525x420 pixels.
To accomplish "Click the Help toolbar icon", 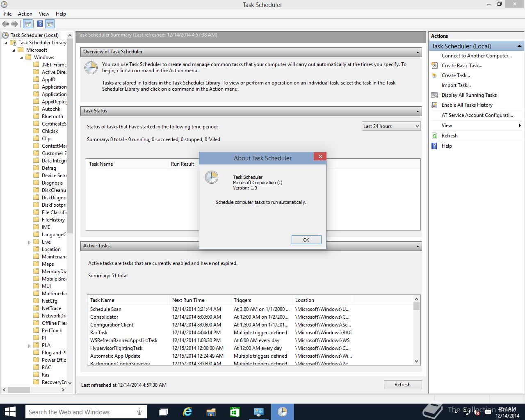I will pos(40,24).
